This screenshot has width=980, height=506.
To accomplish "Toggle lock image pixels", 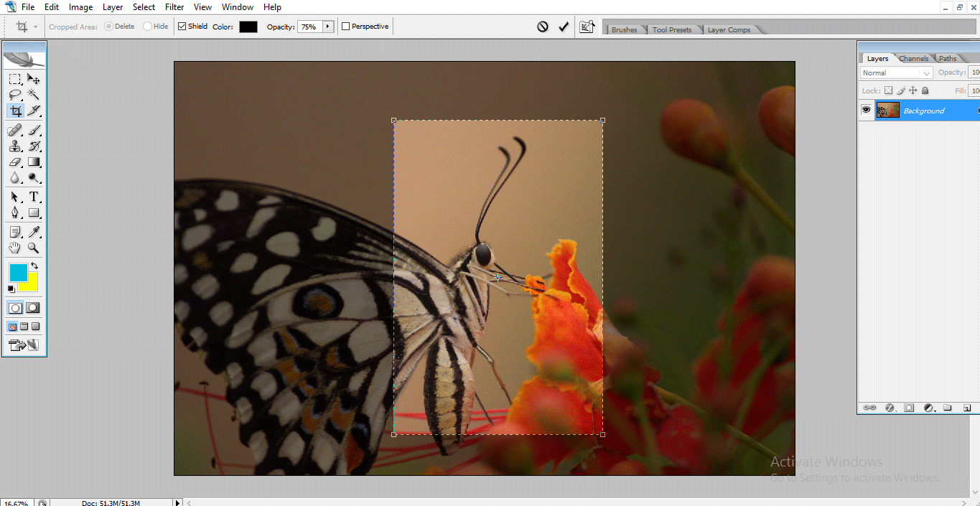I will (x=901, y=90).
